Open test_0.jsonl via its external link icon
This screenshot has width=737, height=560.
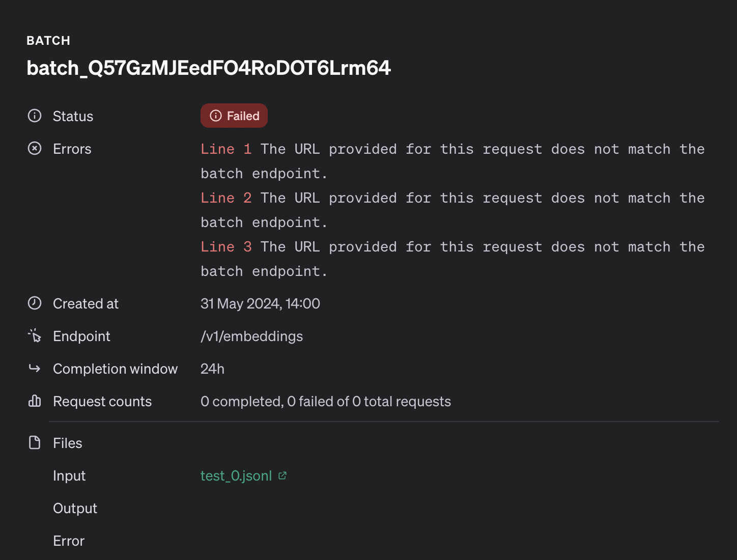tap(283, 474)
